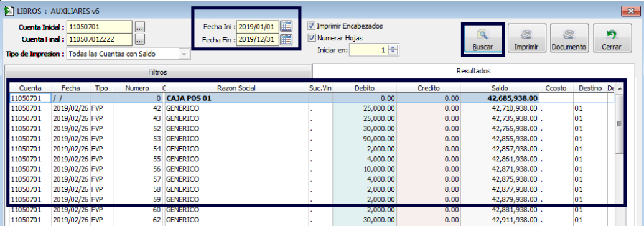Viewport: 644px width, 226px height.
Task: Select row with Numero 43
Action: (311, 118)
